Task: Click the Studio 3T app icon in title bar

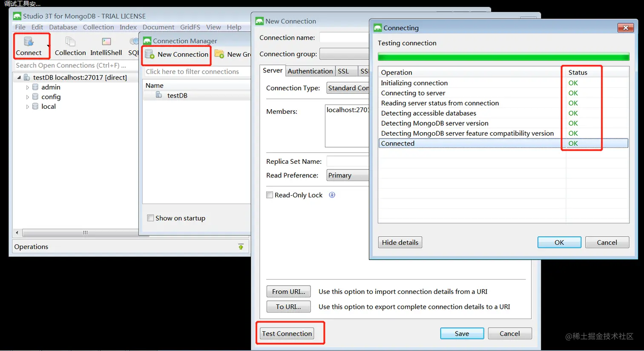Action: [17, 16]
